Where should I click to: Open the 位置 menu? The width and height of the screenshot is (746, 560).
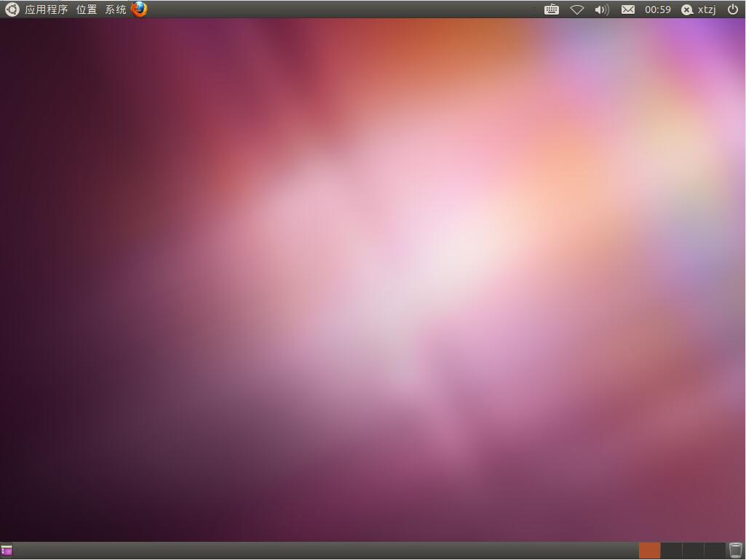coord(85,9)
